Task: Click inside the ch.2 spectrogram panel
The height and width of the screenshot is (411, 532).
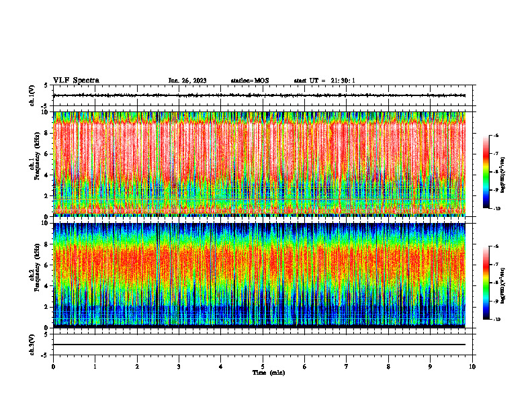Action: (259, 275)
